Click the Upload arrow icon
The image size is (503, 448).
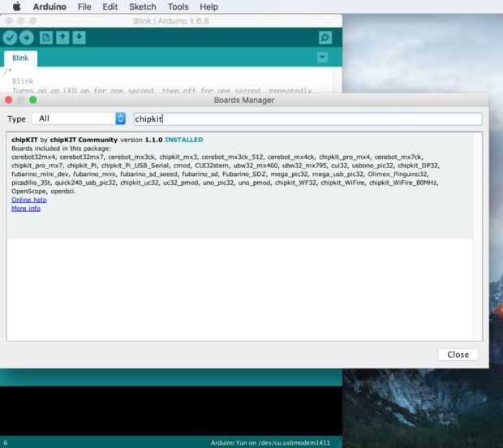(27, 37)
